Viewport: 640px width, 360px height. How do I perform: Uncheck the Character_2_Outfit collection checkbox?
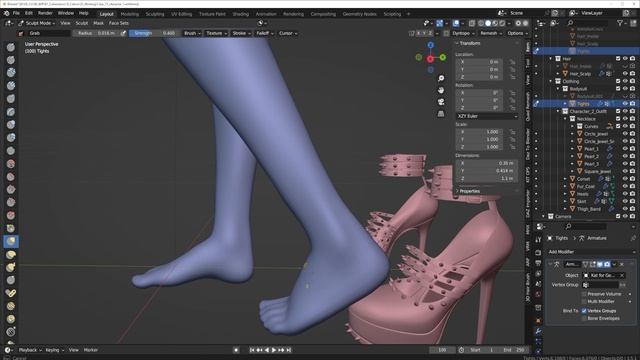click(x=618, y=111)
